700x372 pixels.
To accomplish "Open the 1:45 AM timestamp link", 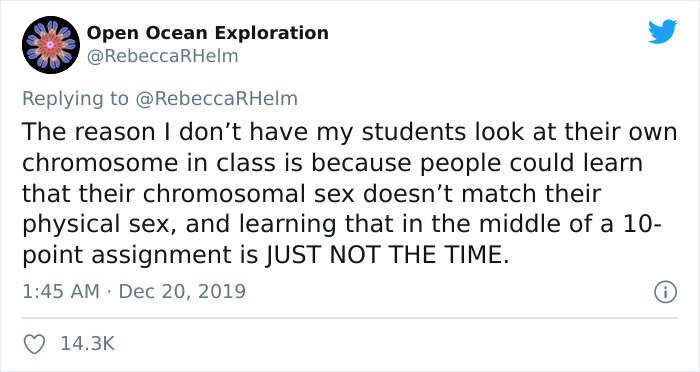I will click(x=61, y=292).
